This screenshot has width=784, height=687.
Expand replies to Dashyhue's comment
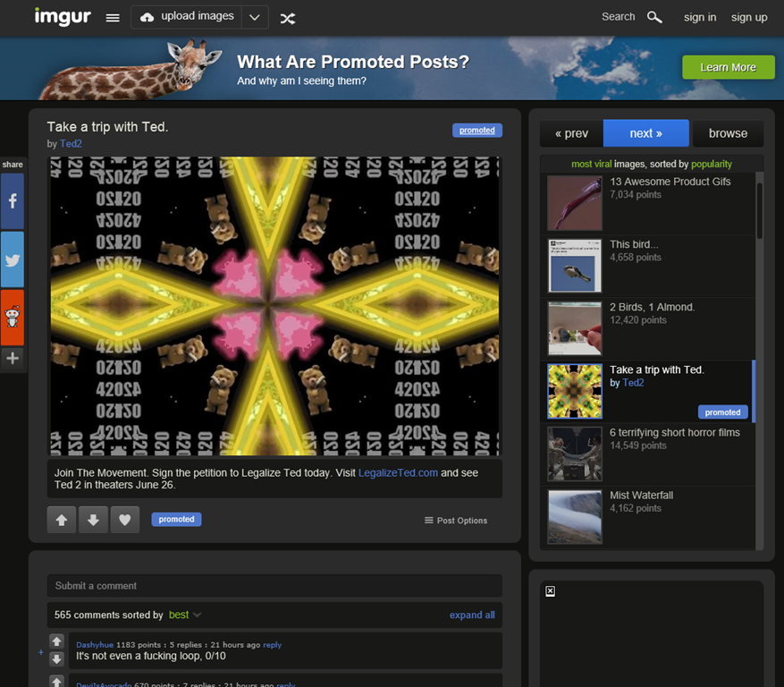tap(41, 652)
